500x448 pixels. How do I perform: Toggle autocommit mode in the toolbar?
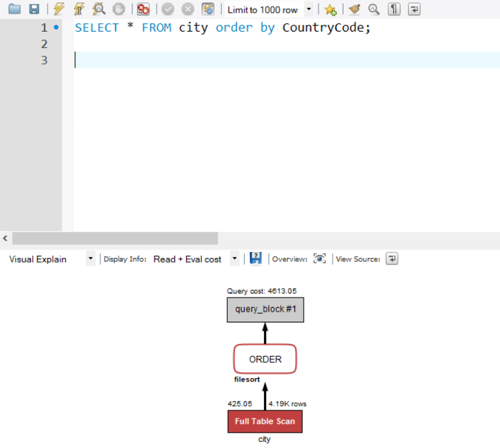208,9
